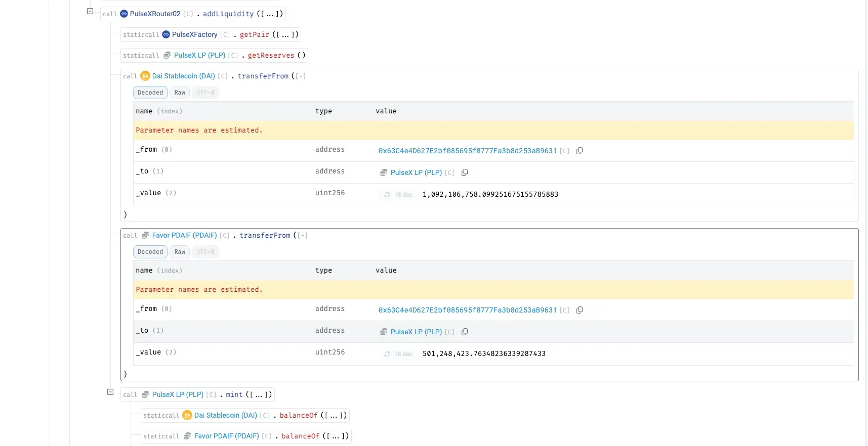The height and width of the screenshot is (446, 868).
Task: Open PulseXRouter02 contract link
Action: click(155, 14)
